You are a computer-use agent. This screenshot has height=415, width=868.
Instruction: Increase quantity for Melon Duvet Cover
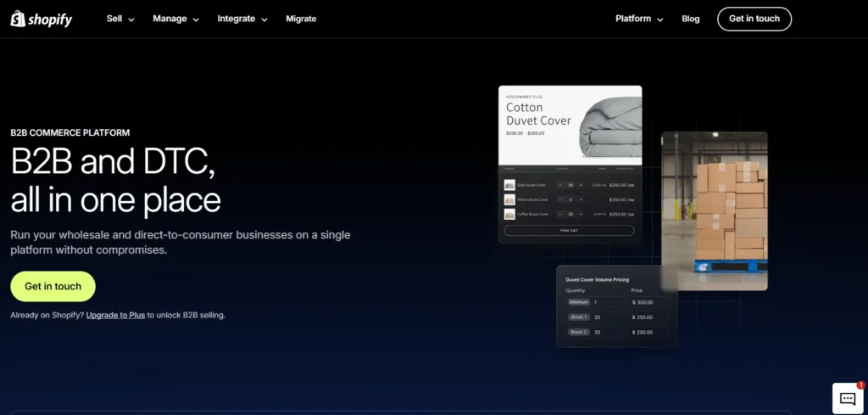tap(581, 199)
